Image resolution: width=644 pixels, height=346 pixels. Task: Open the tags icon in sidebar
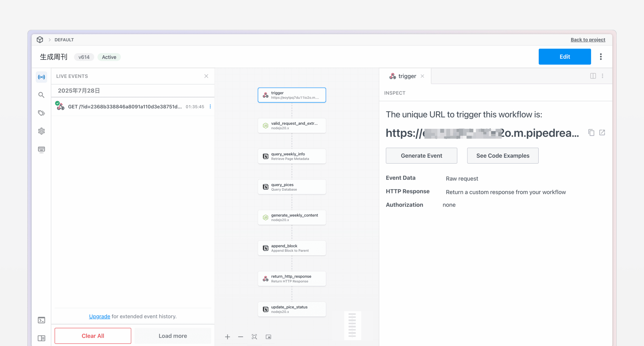41,113
